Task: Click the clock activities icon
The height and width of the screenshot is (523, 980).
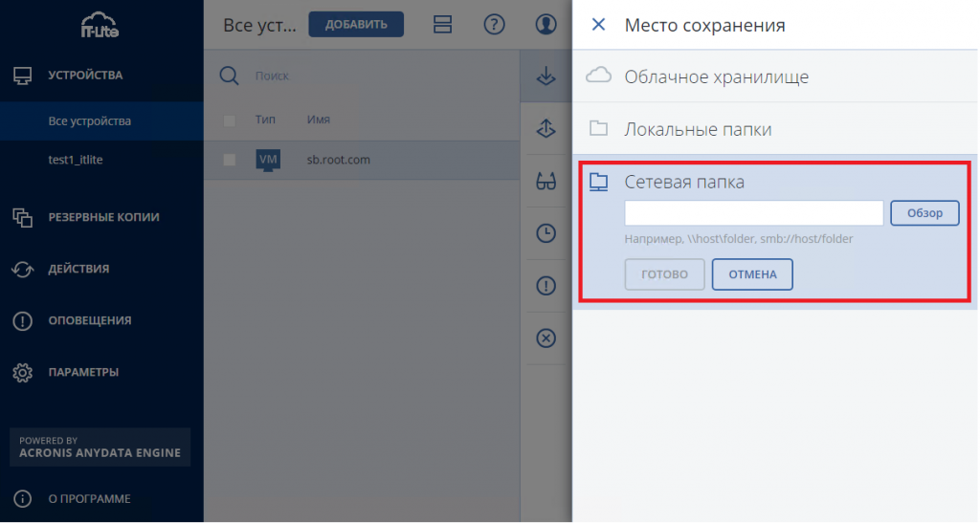Action: (x=546, y=233)
